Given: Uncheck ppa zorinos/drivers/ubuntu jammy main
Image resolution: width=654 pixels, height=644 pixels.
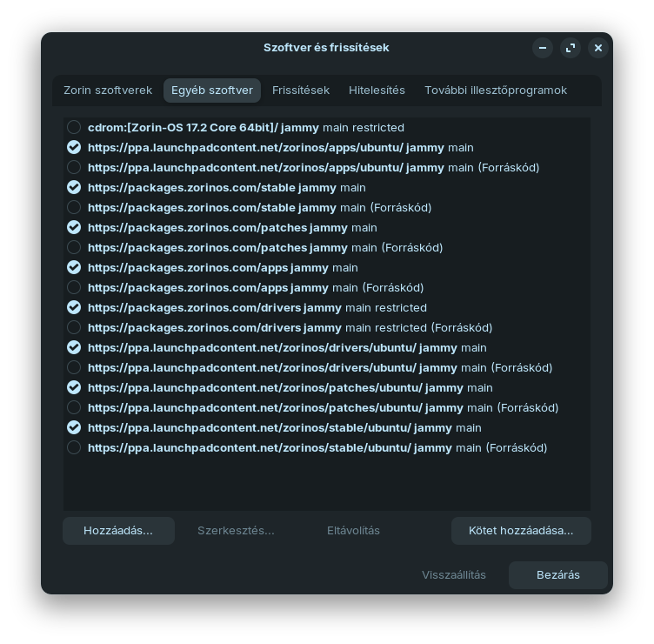Looking at the screenshot, I should tap(74, 347).
